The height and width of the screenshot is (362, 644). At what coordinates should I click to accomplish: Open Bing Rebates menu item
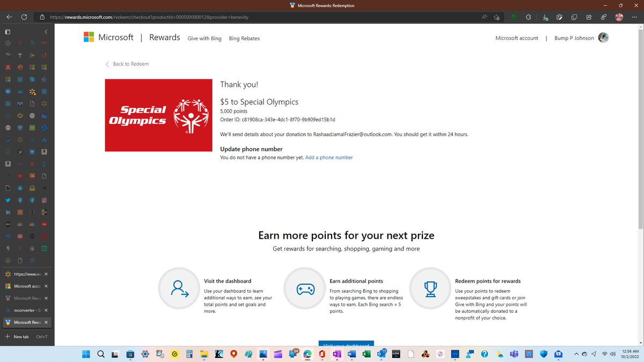(244, 39)
